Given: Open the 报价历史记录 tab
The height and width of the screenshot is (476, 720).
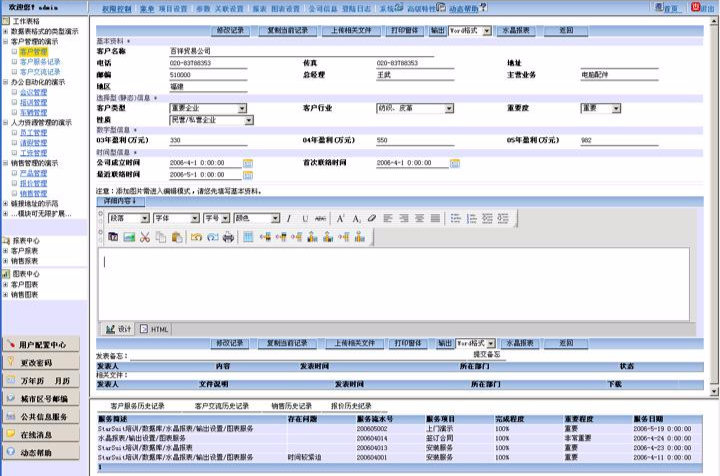Looking at the screenshot, I should (x=351, y=406).
